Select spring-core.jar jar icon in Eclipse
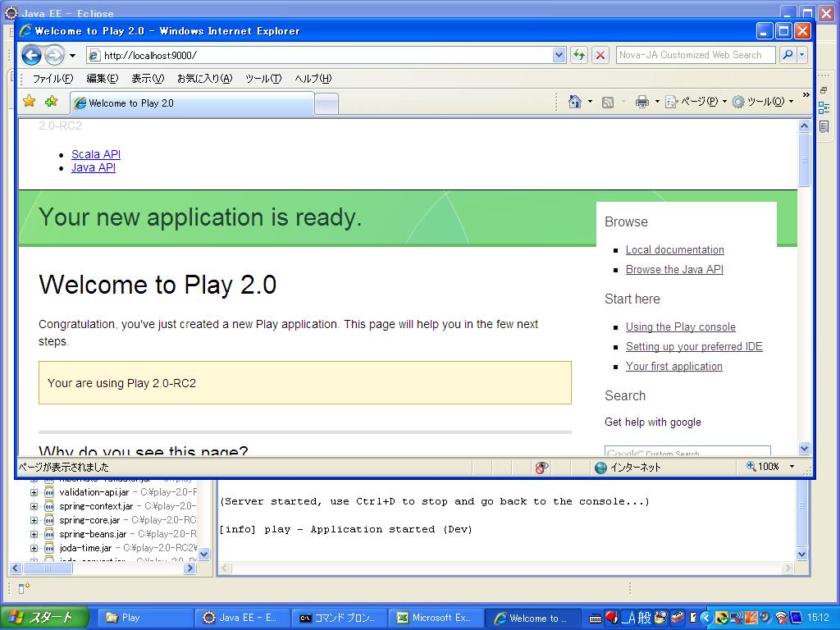The height and width of the screenshot is (630, 840). pyautogui.click(x=48, y=520)
